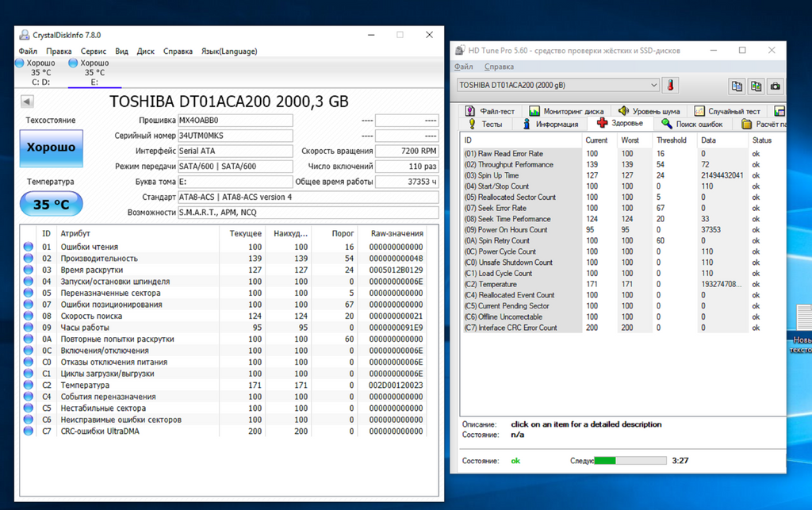
Task: Click the CrystalDiskInfo title bar app icon
Action: pos(25,35)
